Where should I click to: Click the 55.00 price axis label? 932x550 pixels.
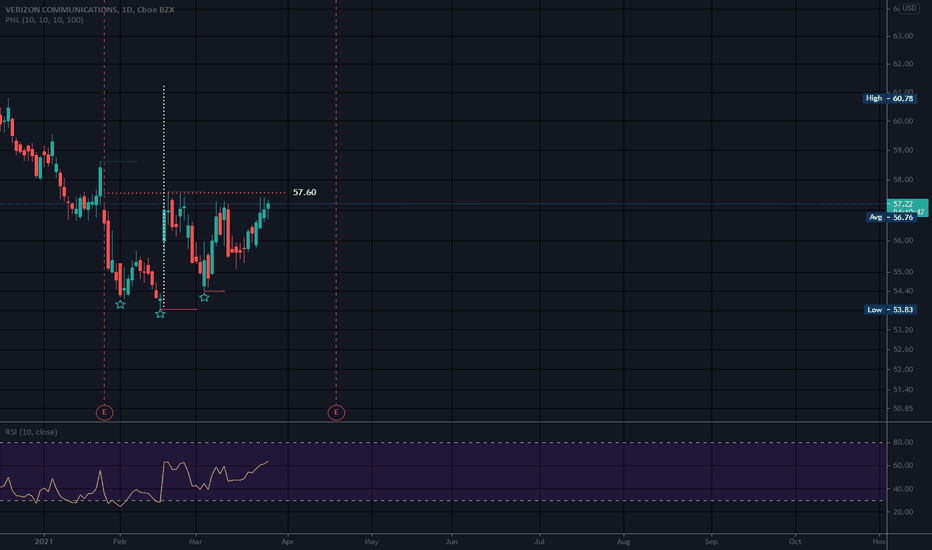coord(903,272)
